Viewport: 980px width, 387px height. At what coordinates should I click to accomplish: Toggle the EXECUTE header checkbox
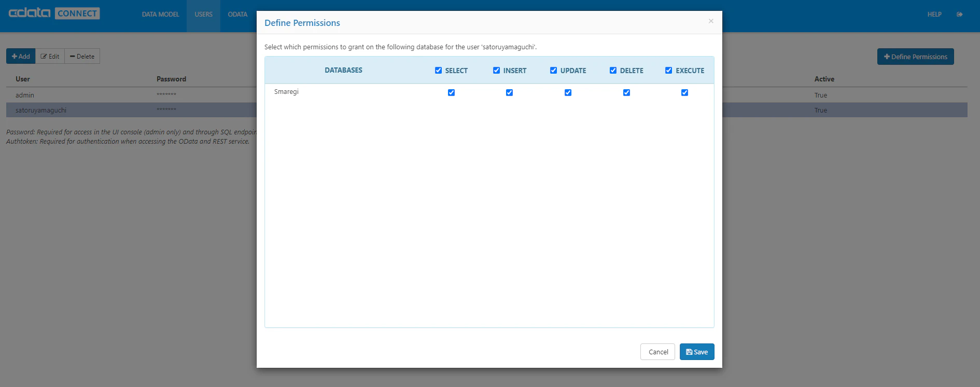(x=668, y=70)
